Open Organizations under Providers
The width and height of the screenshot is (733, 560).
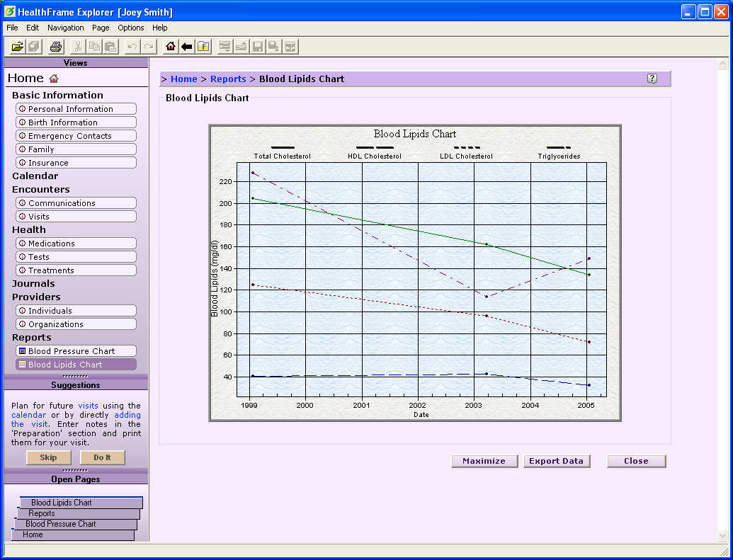76,324
